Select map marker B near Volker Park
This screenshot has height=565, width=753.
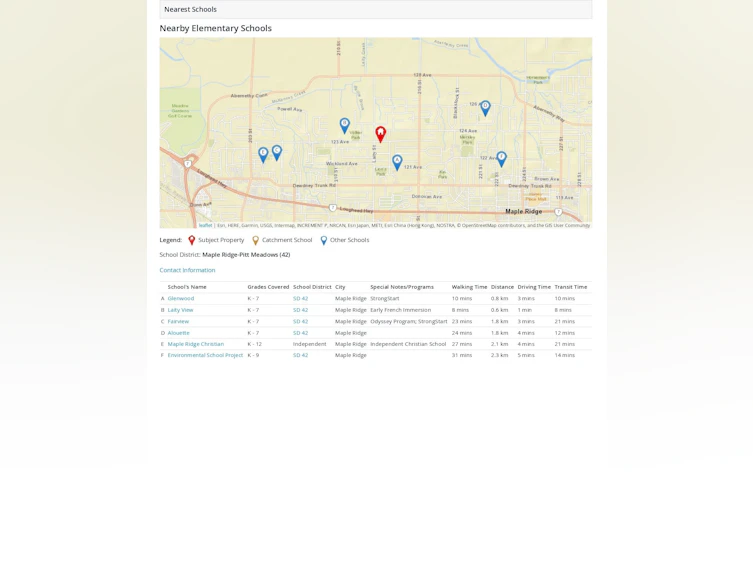(x=344, y=125)
